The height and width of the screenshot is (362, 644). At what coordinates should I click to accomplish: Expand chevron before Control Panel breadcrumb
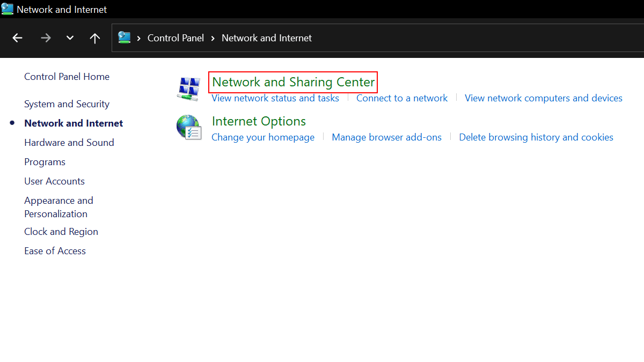tap(139, 38)
